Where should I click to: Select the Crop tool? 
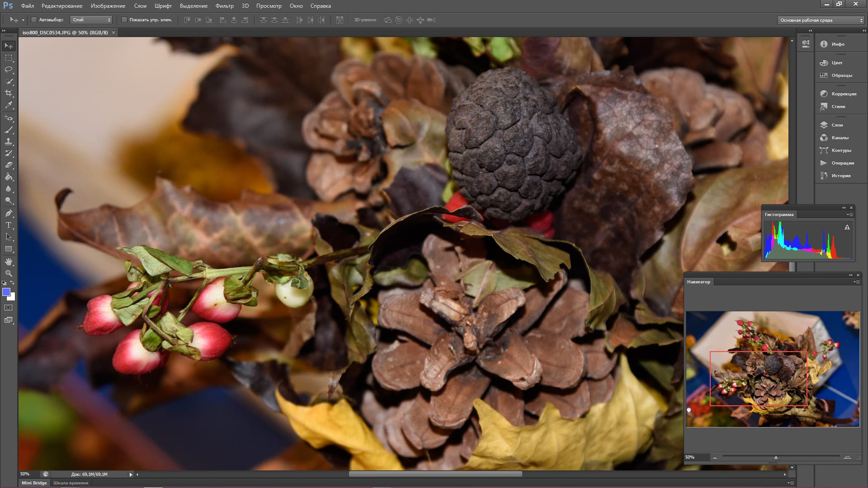(x=9, y=93)
